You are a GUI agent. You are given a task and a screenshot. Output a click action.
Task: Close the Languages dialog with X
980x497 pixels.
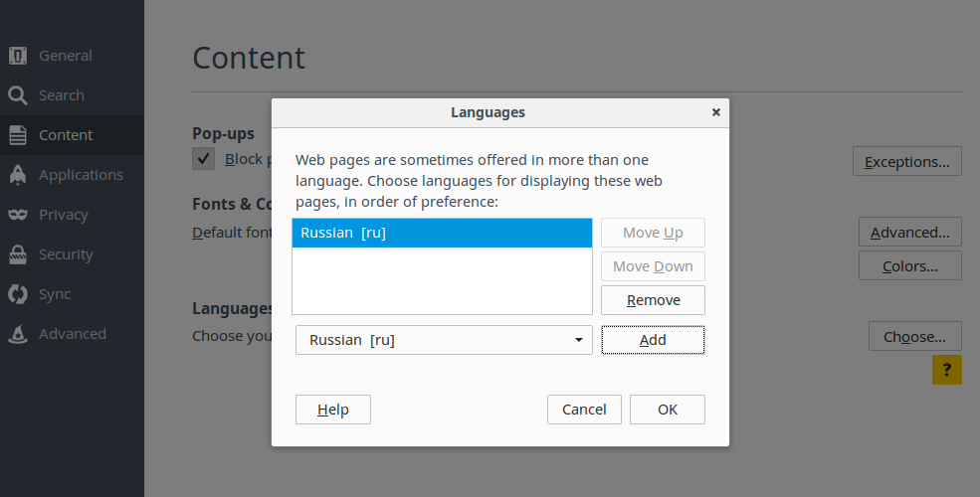coord(715,112)
